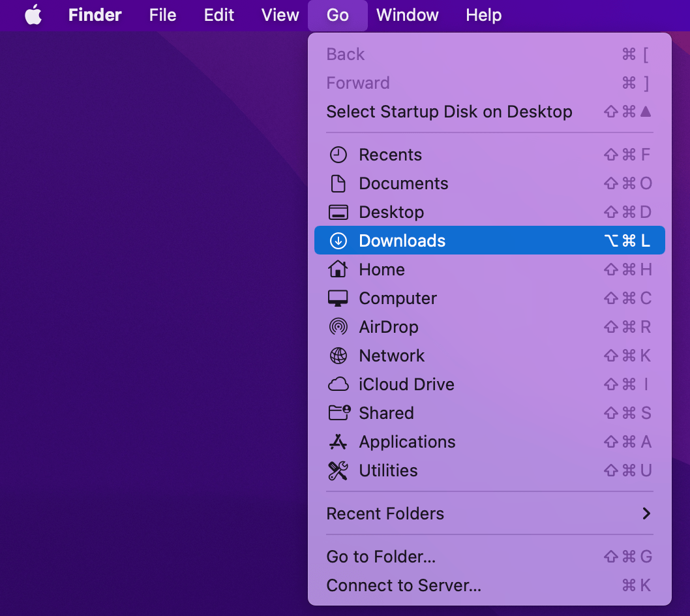
Task: Open the View menu
Action: 280,15
